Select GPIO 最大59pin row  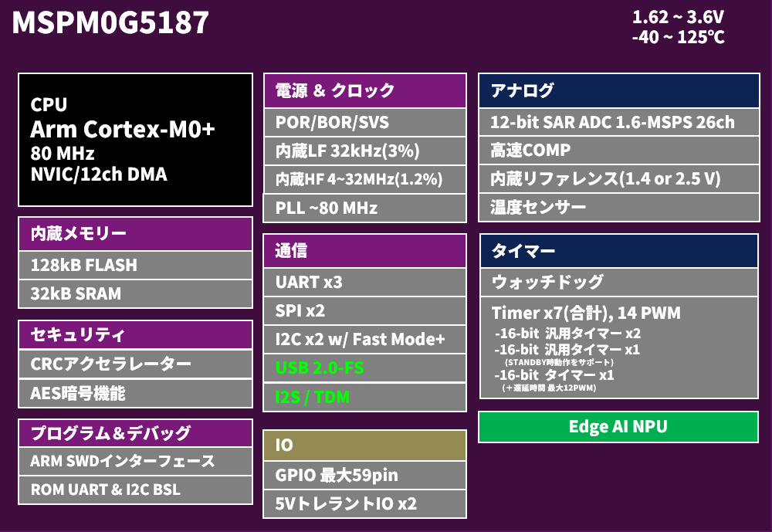tap(365, 476)
